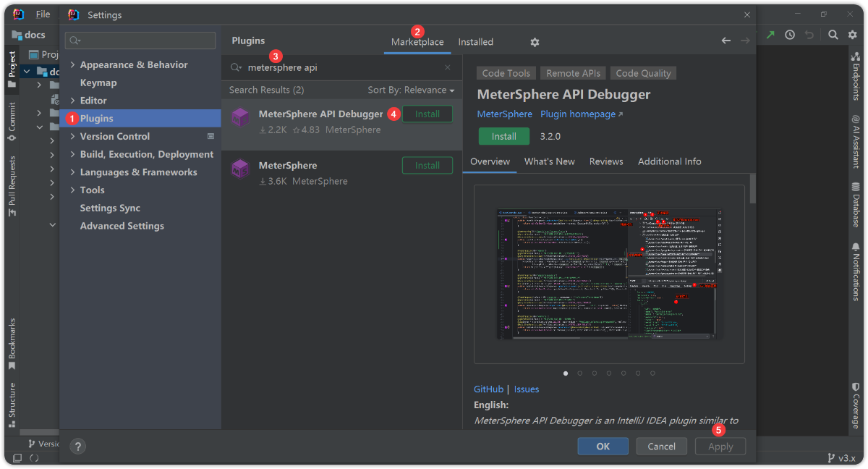Click the rollback undo arrow in toolbar
Image resolution: width=868 pixels, height=469 pixels.
point(809,35)
